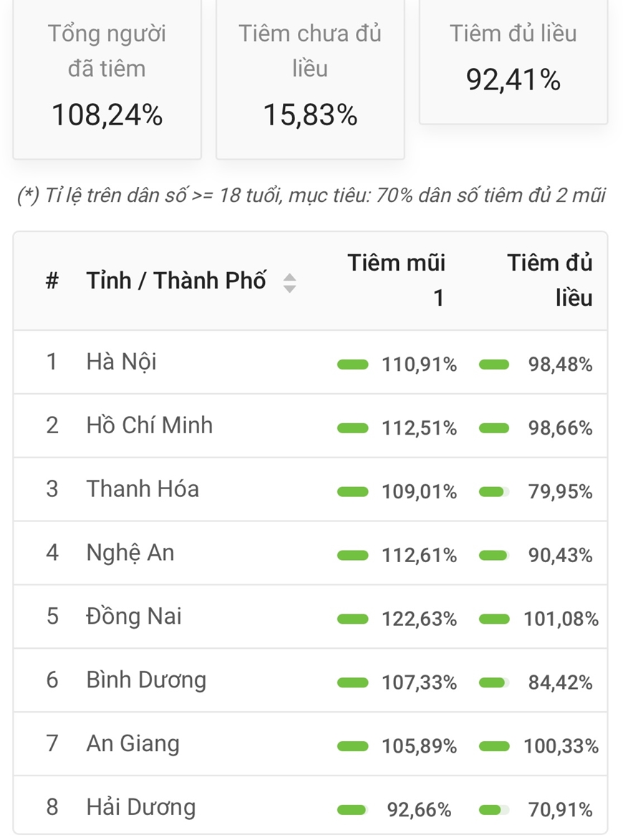Click the Tỉnh / Thành Phố column header
The image size is (623, 840).
pos(176,281)
